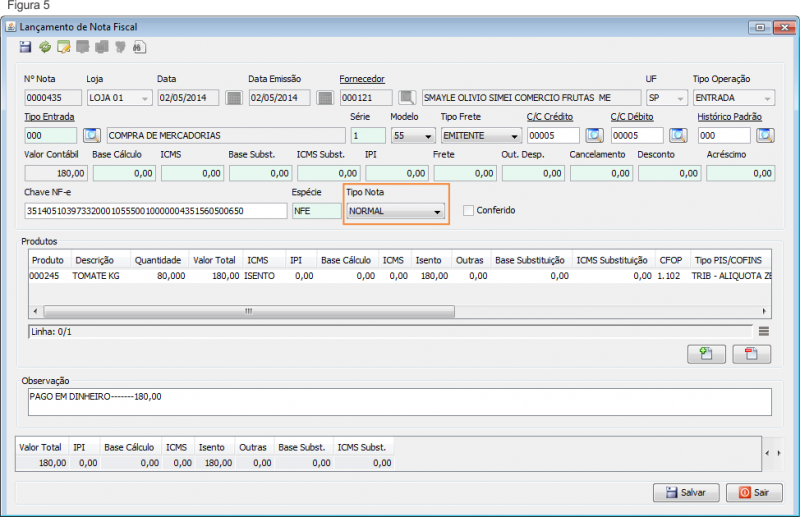Click the C/C Crédito lookup icon
The height and width of the screenshot is (517, 800).
(594, 135)
